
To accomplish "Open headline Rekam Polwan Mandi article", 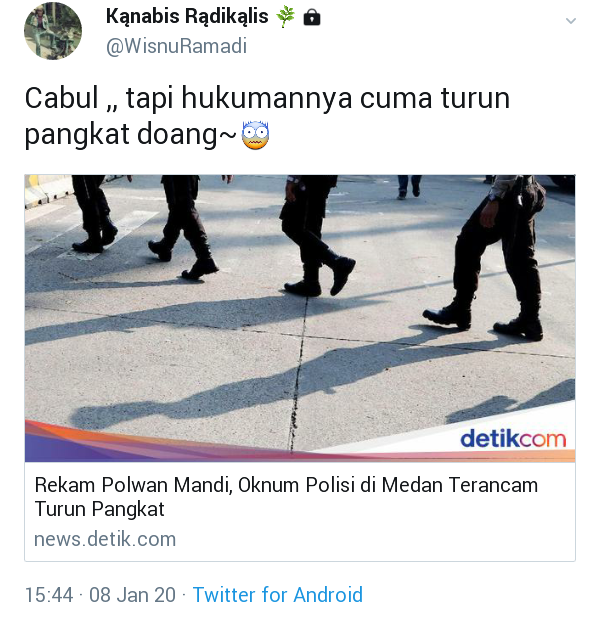I will pyautogui.click(x=286, y=497).
